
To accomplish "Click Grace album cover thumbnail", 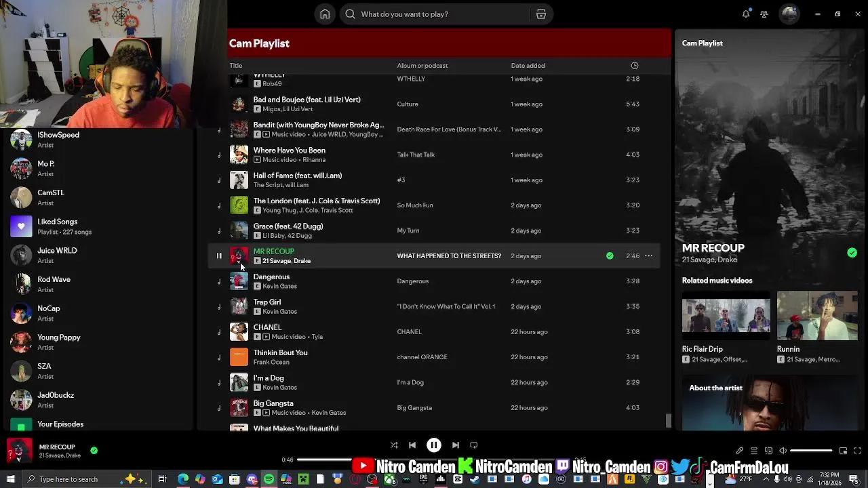I will pos(239,230).
